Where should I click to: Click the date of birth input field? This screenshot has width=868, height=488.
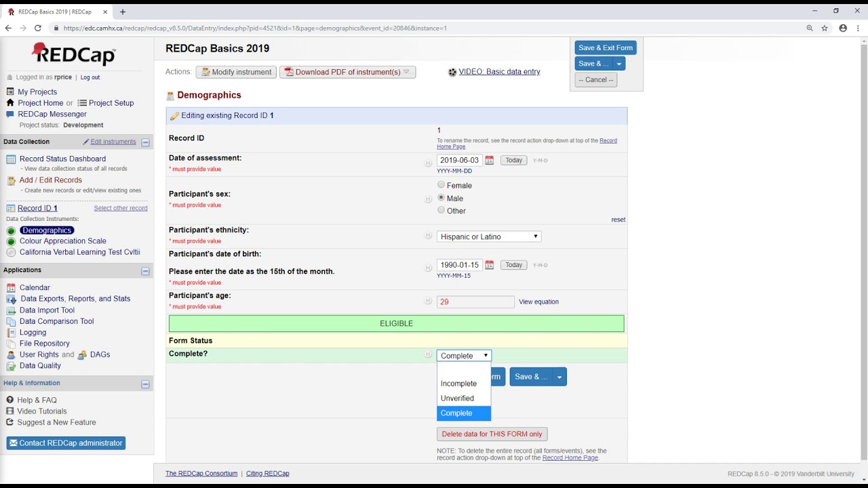tap(459, 265)
